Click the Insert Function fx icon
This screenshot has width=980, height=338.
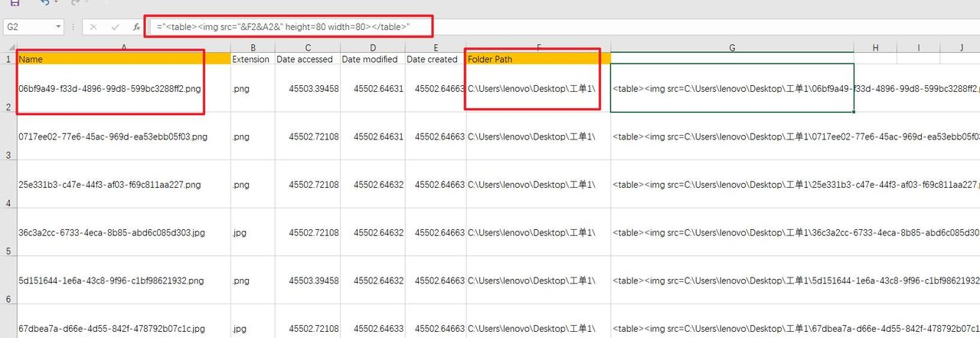[136, 27]
